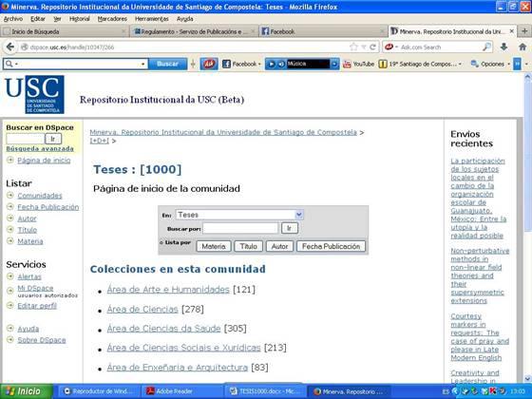Click the Fecha Publicación list button
The height and width of the screenshot is (399, 532).
pos(331,246)
